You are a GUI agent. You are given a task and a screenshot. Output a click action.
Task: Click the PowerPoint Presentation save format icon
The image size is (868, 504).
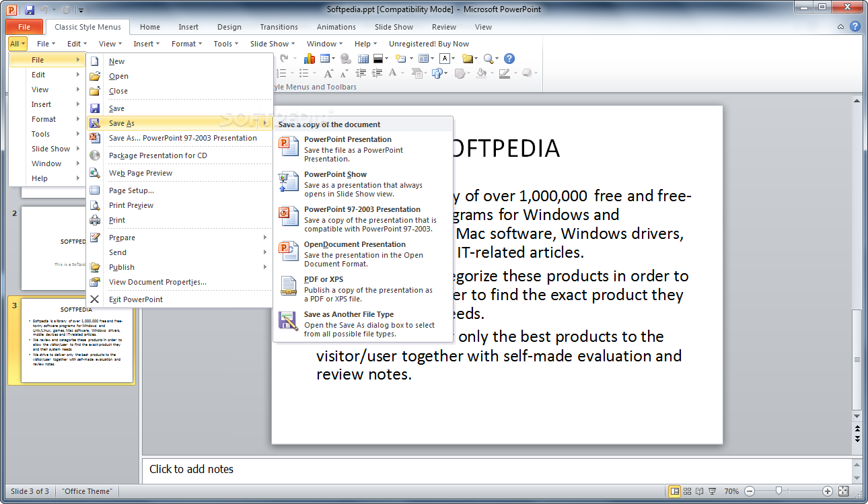coord(289,147)
